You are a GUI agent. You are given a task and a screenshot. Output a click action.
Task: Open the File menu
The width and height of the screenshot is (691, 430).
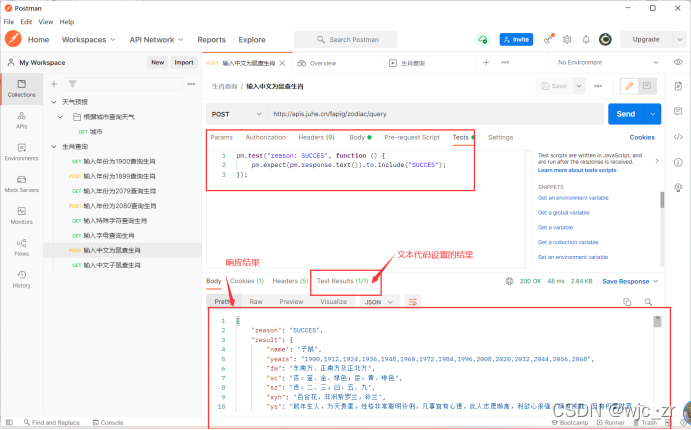point(9,22)
